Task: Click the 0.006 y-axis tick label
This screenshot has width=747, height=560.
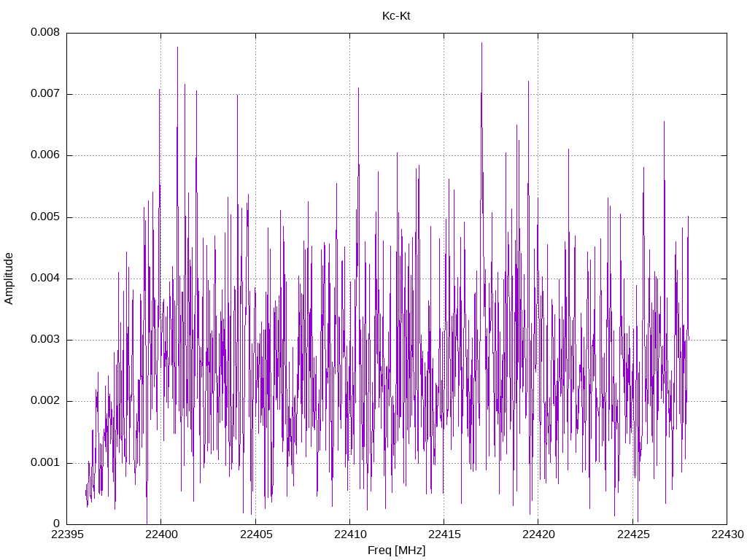Action: point(45,155)
